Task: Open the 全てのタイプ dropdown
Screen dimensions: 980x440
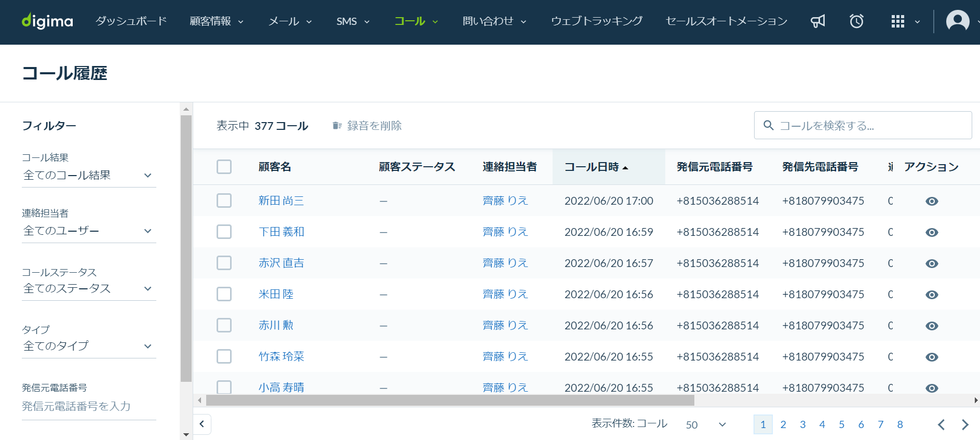Action: point(89,346)
